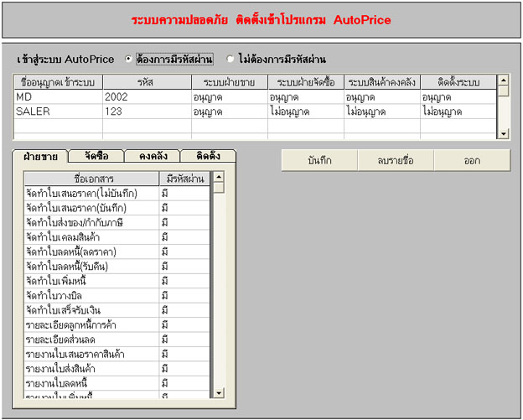
Task: Click SALER's ไม่อนุญาต cell under ระบบฝ่ายจัดซื้อ
Action: tap(306, 111)
